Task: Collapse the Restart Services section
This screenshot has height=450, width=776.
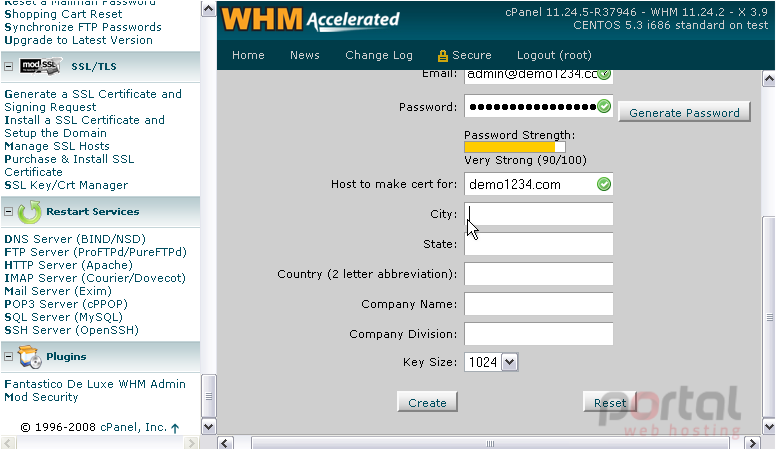Action: click(x=8, y=211)
